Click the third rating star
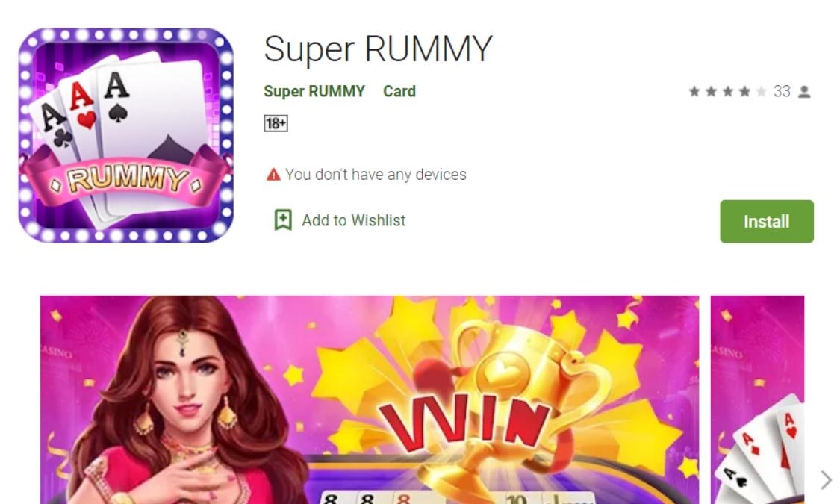Viewport: 840px width, 504px height. (x=727, y=92)
